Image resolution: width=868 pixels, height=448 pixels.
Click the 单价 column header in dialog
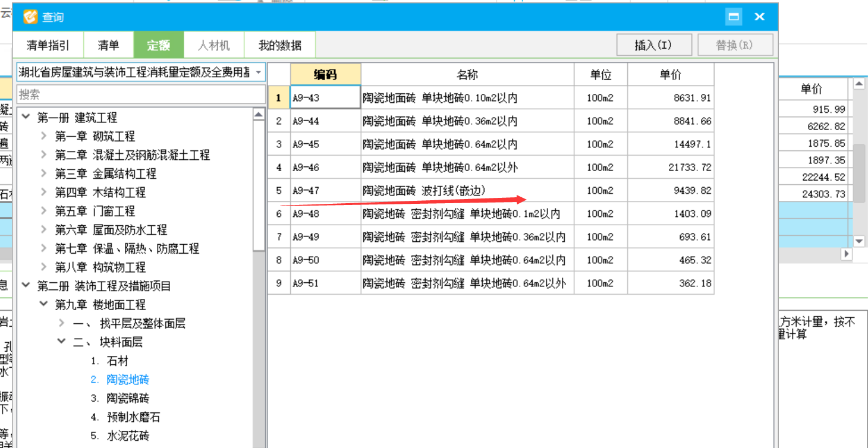pos(671,74)
